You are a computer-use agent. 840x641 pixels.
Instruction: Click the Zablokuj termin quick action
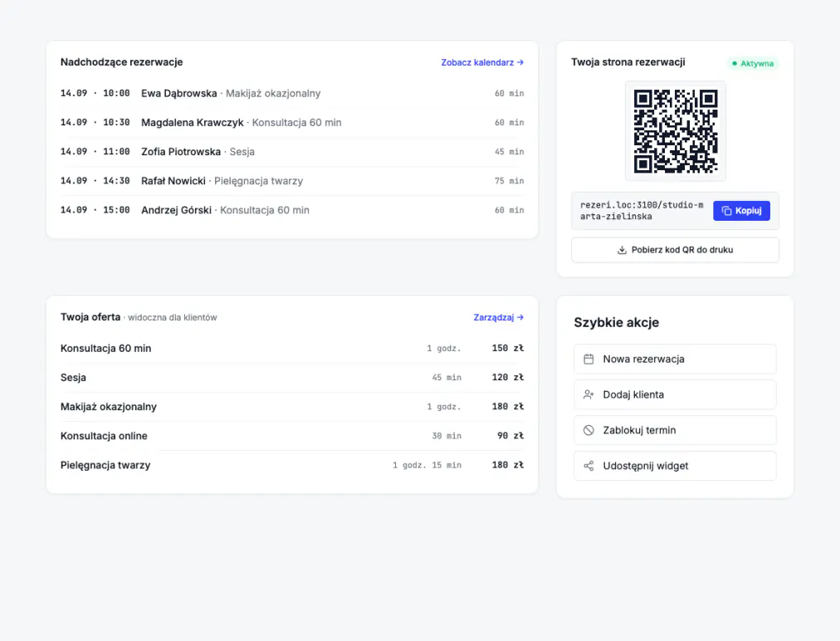675,430
